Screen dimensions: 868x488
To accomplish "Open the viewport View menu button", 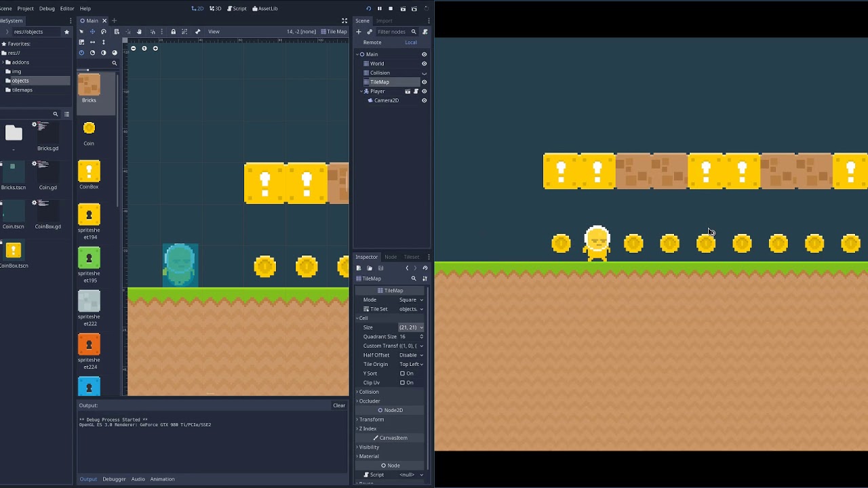I will coord(214,32).
